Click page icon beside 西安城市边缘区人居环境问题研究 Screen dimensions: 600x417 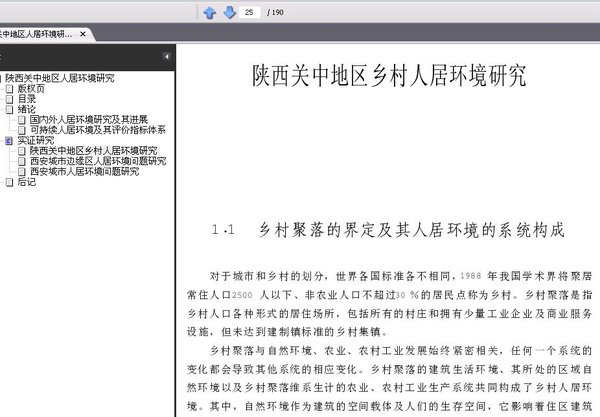point(22,161)
